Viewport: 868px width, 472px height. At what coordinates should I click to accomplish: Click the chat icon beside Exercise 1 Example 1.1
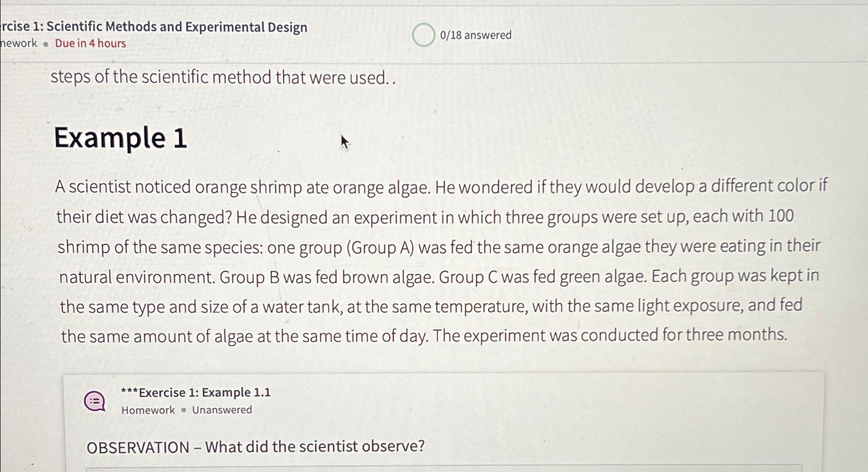point(94,402)
